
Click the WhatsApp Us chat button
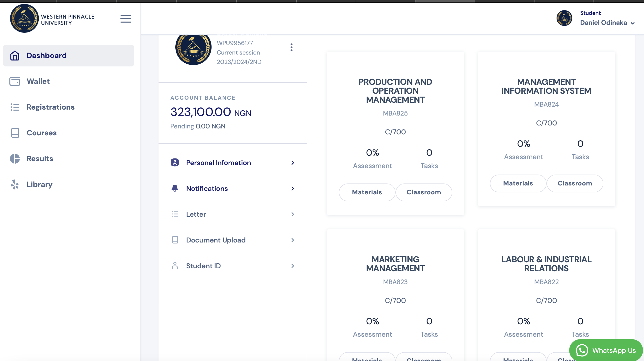coord(606,350)
